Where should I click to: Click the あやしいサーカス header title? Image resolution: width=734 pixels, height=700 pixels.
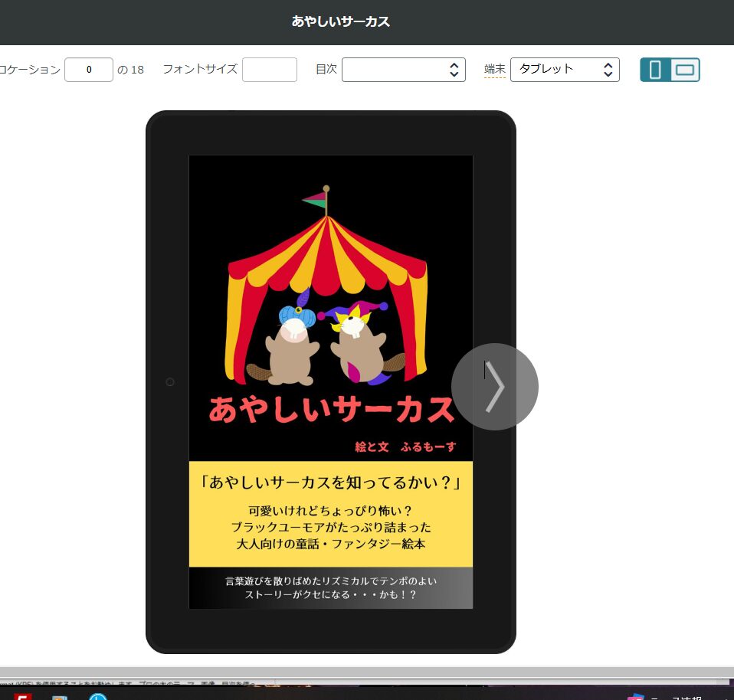point(341,21)
